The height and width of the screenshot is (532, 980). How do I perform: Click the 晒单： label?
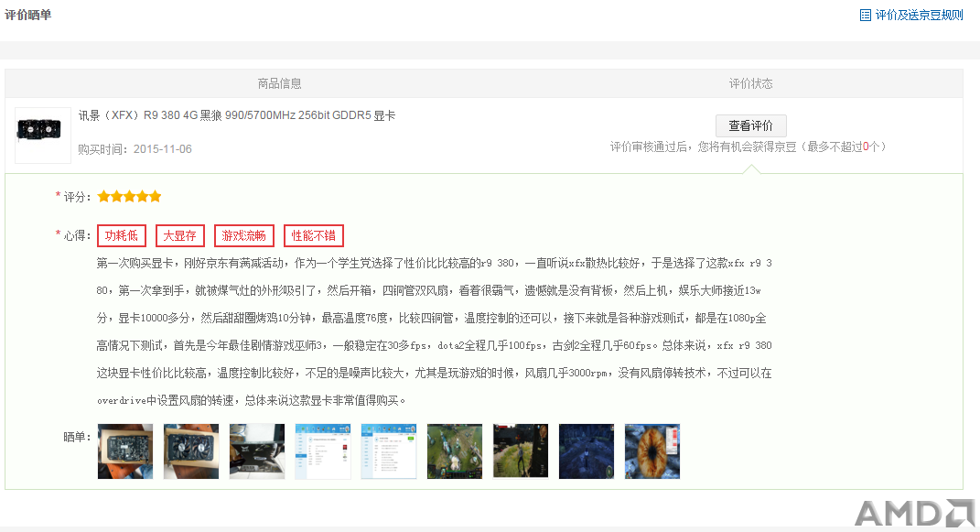78,437
